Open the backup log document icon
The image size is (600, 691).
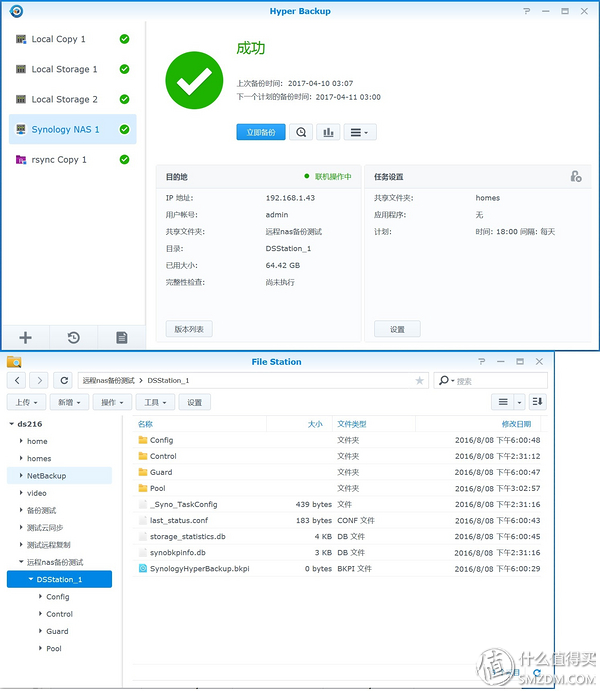(122, 338)
